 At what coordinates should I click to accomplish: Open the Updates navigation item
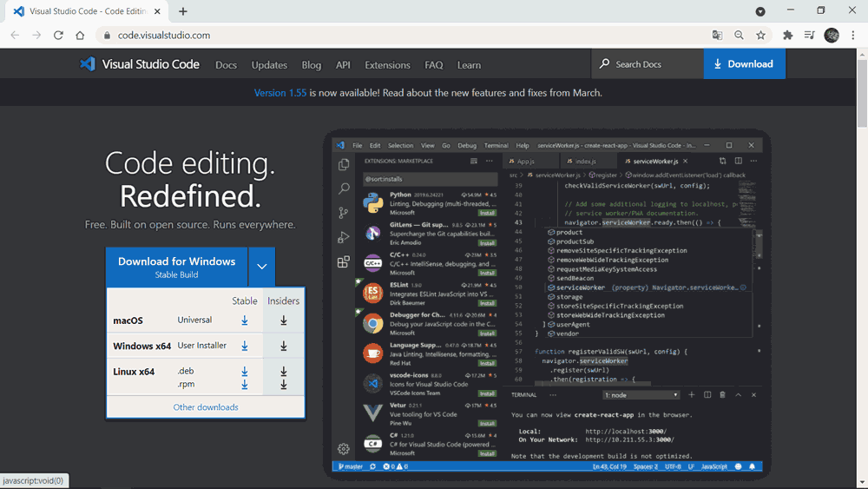tap(270, 65)
